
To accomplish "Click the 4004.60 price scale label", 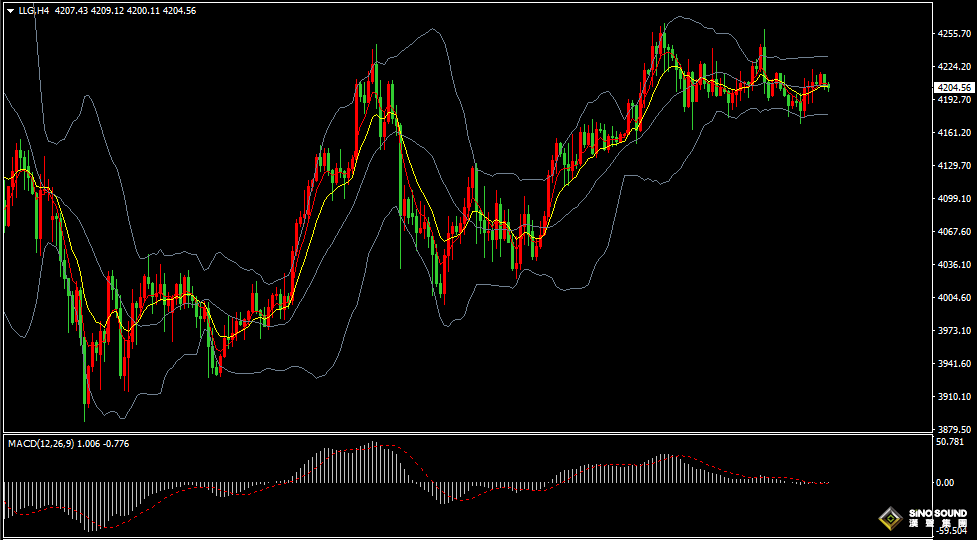I will (954, 298).
